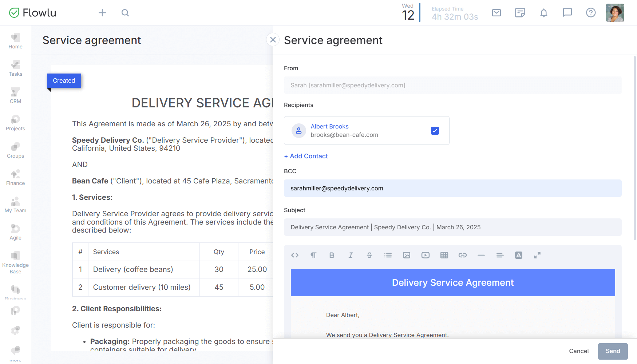
Task: Click the Subject input field
Action: 452,227
